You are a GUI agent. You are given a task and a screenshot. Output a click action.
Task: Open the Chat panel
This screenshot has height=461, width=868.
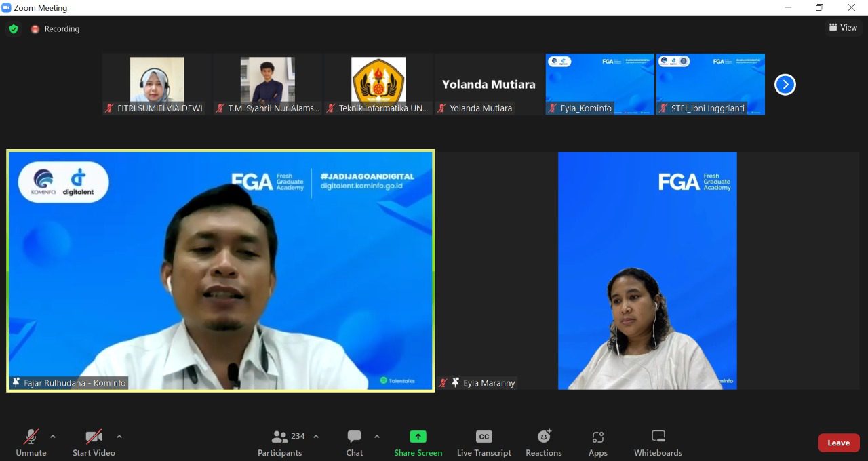(x=354, y=443)
